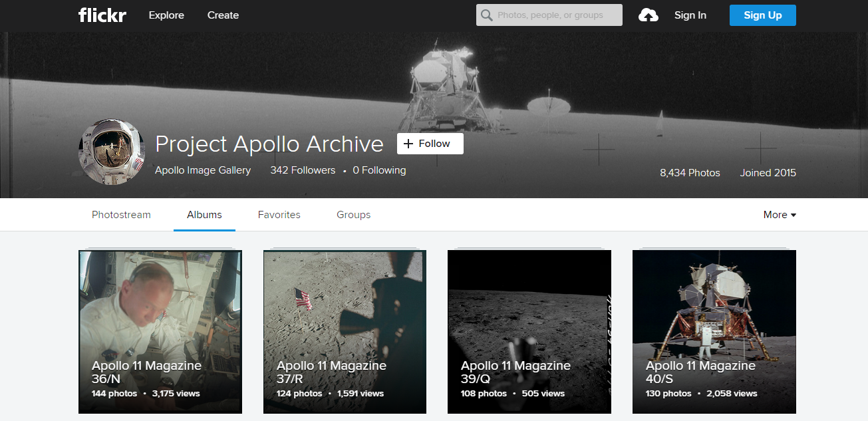Open the Groups tab

353,215
